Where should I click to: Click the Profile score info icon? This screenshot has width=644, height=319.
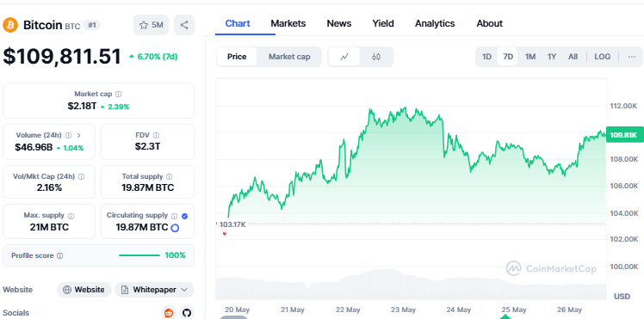click(x=60, y=255)
